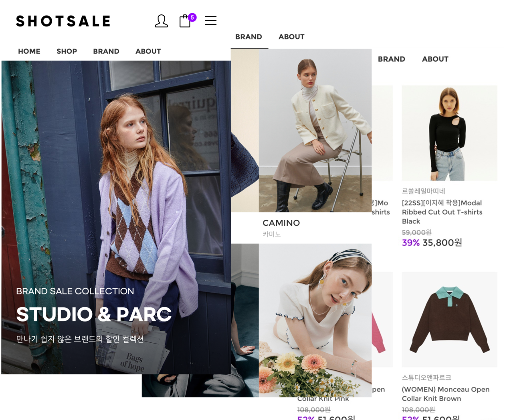Select BRAND tab in the rightmost product screen
The width and height of the screenshot is (513, 420).
[391, 59]
